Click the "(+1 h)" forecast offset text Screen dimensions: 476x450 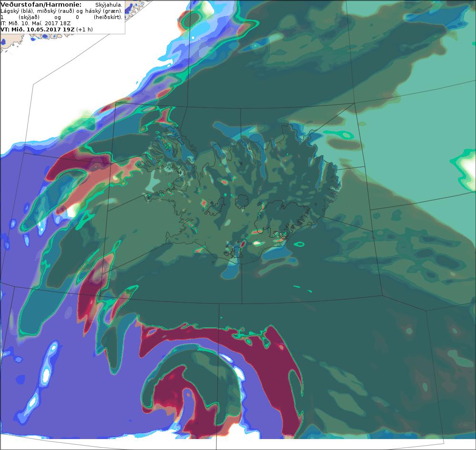[x=84, y=29]
